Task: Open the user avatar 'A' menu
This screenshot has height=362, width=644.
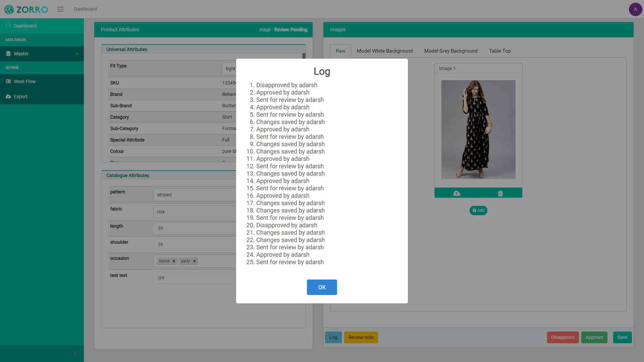Action: (x=635, y=9)
